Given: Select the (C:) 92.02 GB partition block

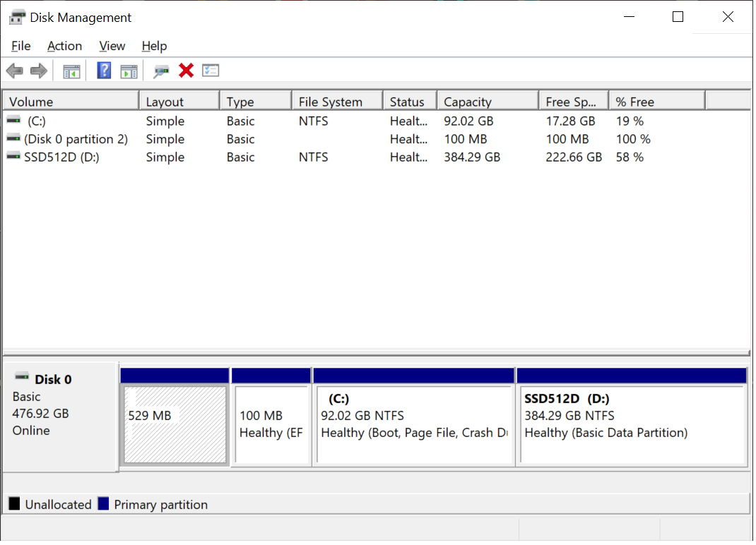Looking at the screenshot, I should tap(413, 424).
